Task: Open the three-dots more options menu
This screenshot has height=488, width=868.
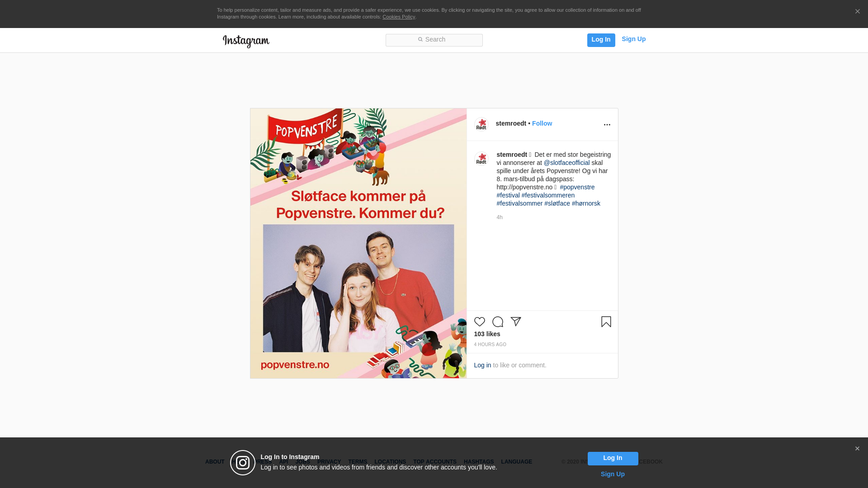Action: 607,125
